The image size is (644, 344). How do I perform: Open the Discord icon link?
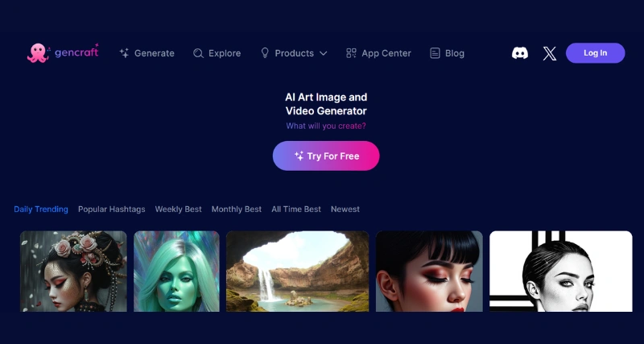click(x=520, y=53)
